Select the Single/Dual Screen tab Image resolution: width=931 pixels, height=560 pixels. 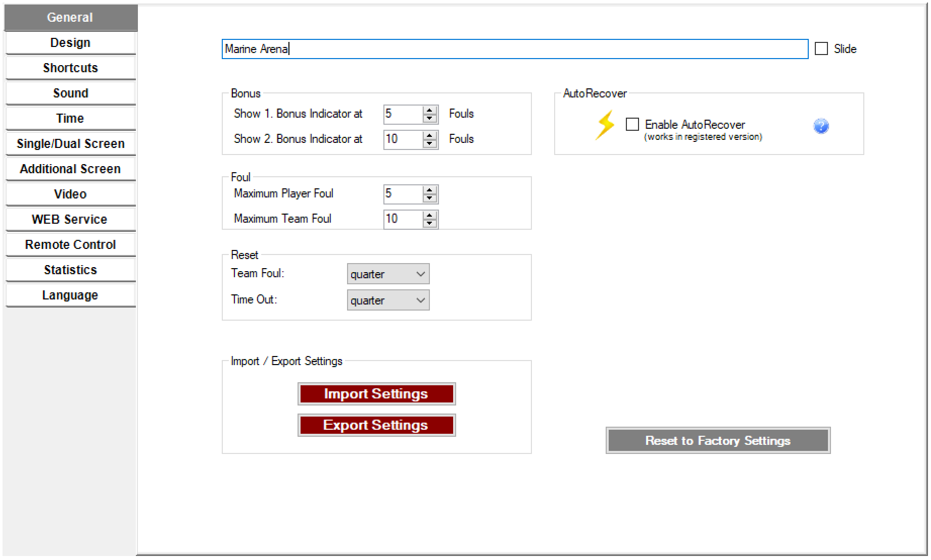tap(71, 144)
